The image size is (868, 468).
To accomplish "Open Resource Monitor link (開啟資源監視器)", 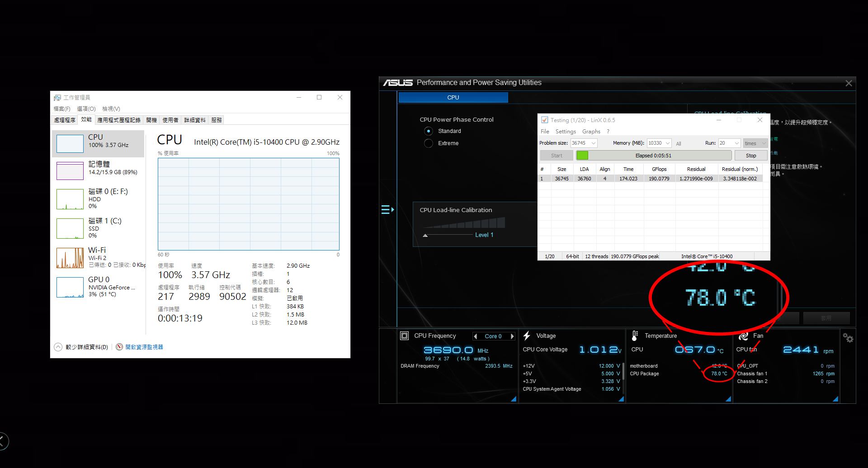I will point(144,347).
